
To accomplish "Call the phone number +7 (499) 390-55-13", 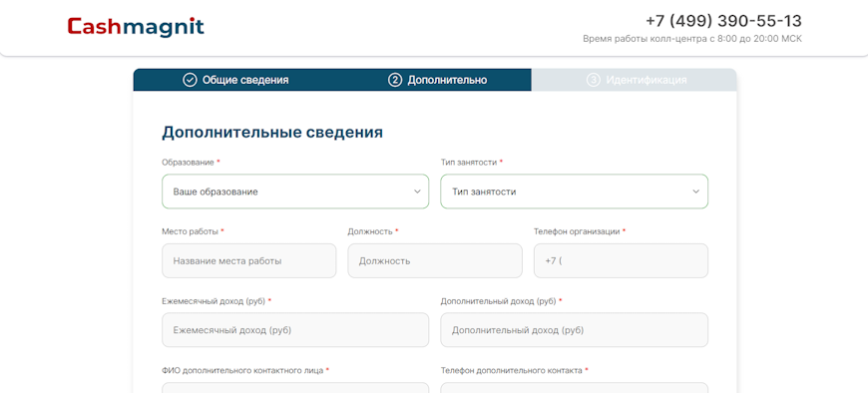I will point(723,21).
